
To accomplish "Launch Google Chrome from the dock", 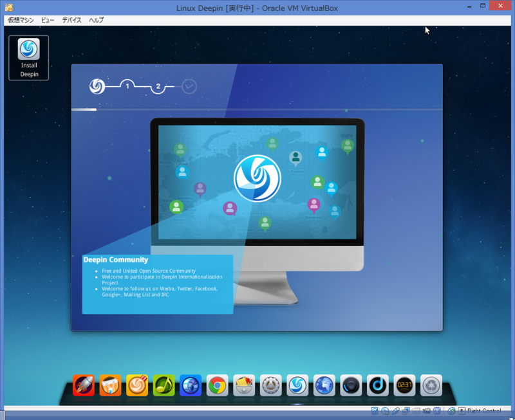I will (218, 386).
